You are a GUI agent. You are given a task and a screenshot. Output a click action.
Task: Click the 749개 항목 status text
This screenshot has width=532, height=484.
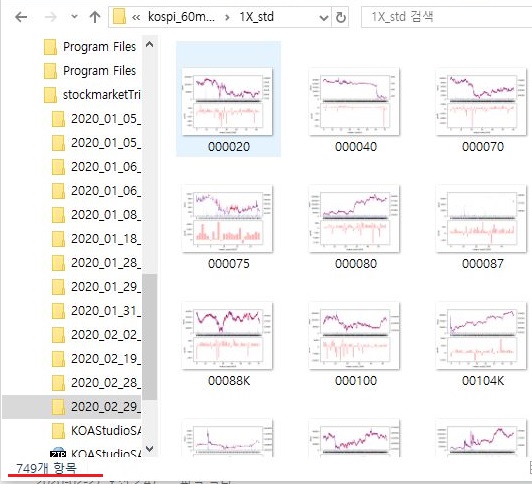[46, 468]
